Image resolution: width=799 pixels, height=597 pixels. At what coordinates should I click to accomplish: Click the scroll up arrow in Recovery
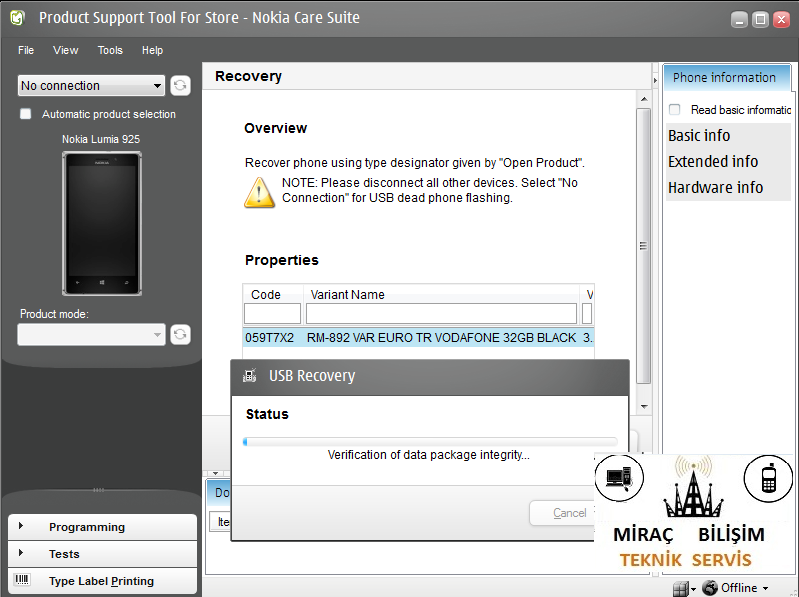(644, 99)
